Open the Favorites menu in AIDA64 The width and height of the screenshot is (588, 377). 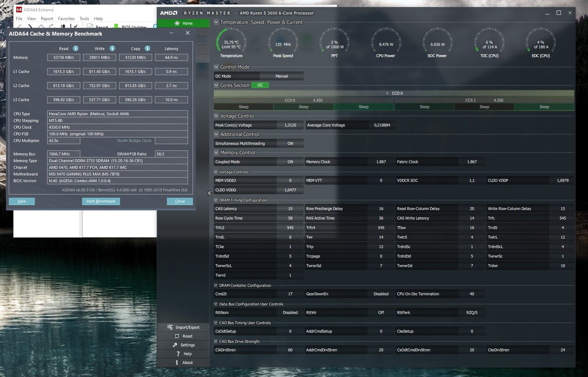pyautogui.click(x=66, y=19)
